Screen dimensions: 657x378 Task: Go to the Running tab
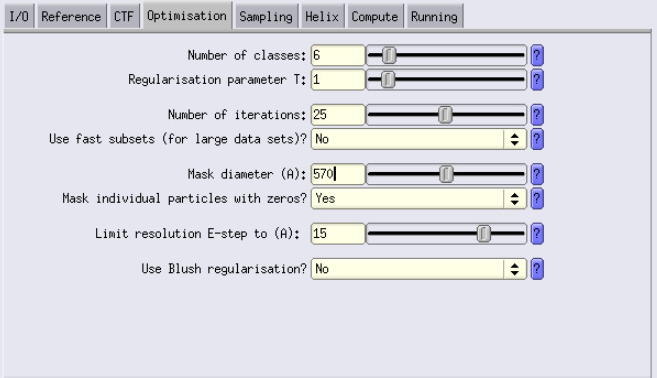435,17
